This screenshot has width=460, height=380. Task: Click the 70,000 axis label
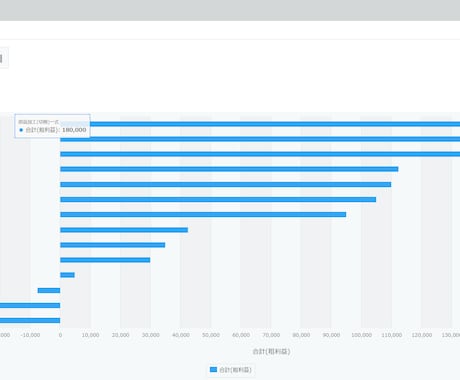271,335
